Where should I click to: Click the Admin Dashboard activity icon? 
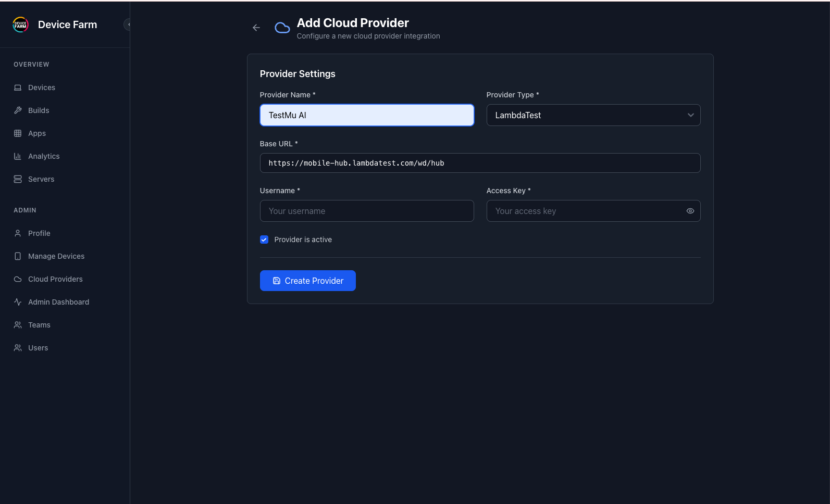(x=18, y=302)
